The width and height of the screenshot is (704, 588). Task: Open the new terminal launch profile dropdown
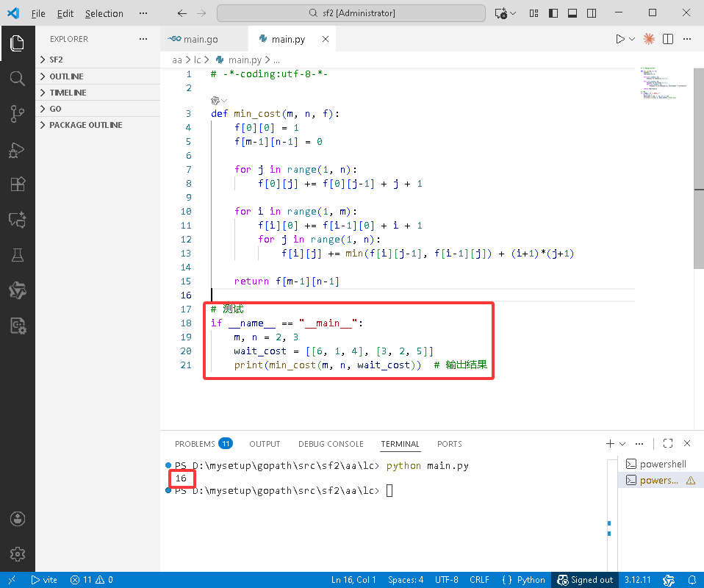coord(622,444)
